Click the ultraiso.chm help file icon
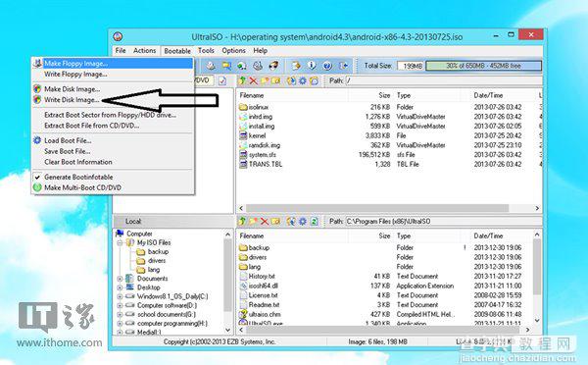588x365 pixels. 243,314
